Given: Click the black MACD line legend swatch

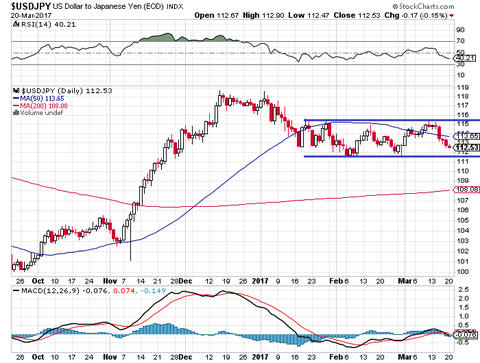Looking at the screenshot, I should (16, 291).
